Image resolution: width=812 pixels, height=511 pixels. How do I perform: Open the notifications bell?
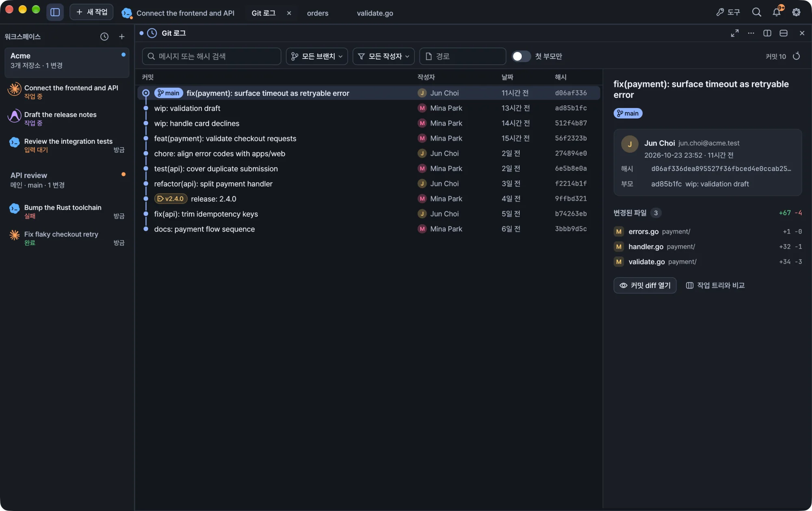click(x=777, y=12)
